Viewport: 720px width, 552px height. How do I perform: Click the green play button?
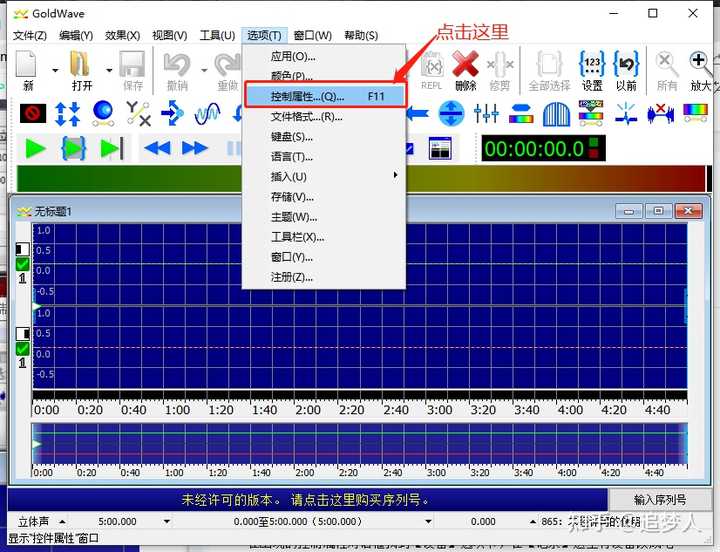click(35, 148)
